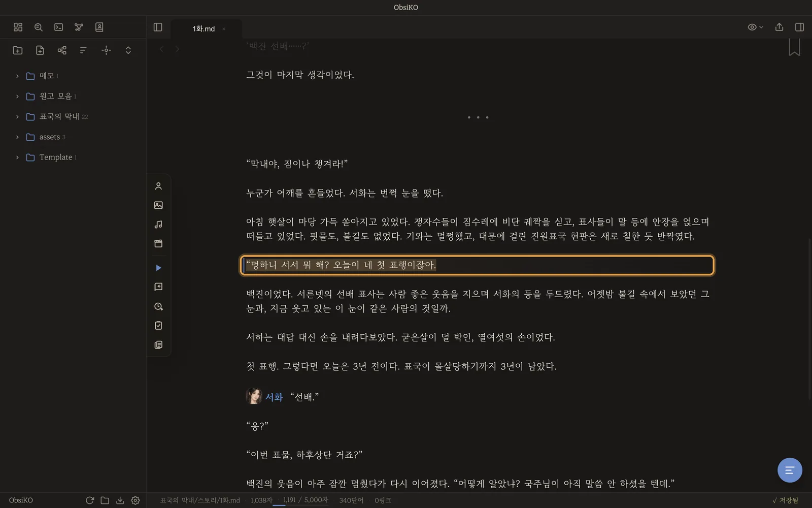The height and width of the screenshot is (508, 812).
Task: Expand the 원고 모음 folder
Action: (x=17, y=97)
